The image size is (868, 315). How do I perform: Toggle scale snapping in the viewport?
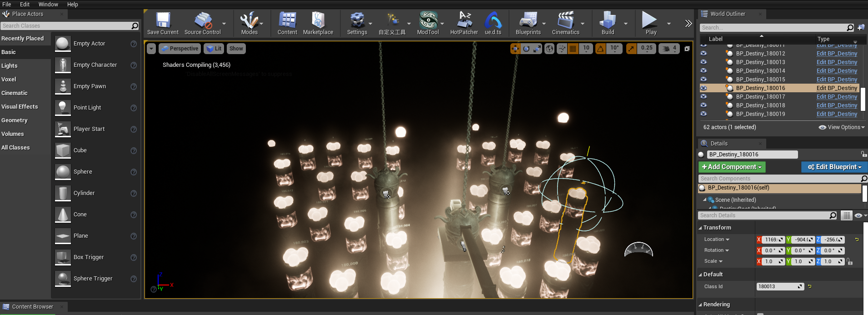(631, 49)
